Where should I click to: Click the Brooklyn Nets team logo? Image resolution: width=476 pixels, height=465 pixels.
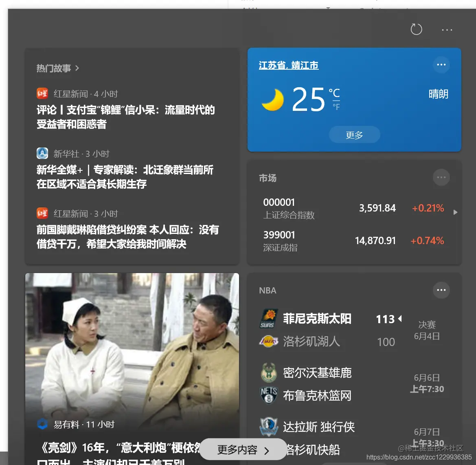tap(269, 395)
